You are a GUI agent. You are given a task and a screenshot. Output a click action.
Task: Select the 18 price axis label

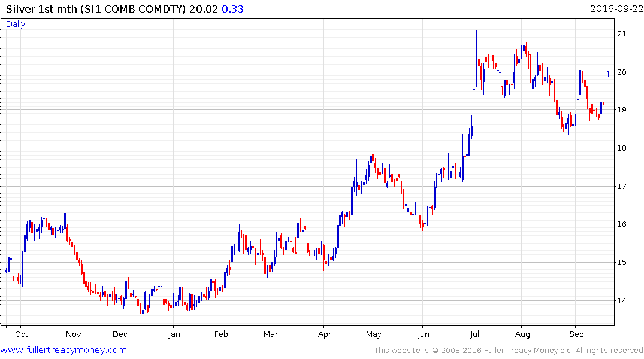pos(622,148)
